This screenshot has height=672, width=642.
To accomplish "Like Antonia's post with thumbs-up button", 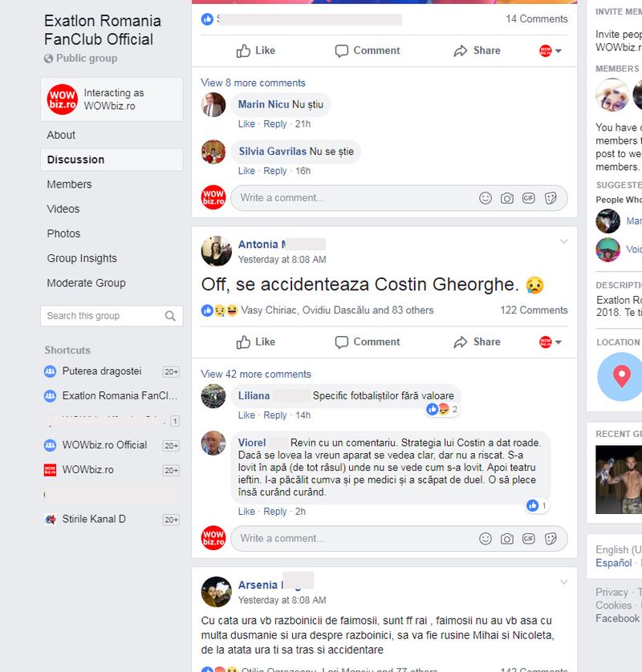I will [256, 342].
